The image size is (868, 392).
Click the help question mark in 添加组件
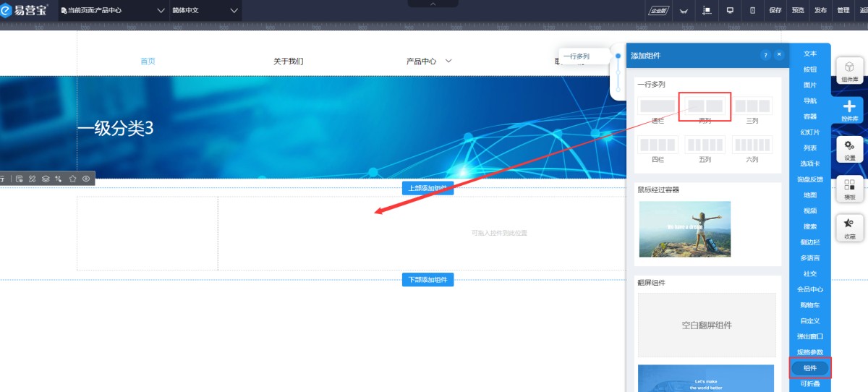pos(765,55)
